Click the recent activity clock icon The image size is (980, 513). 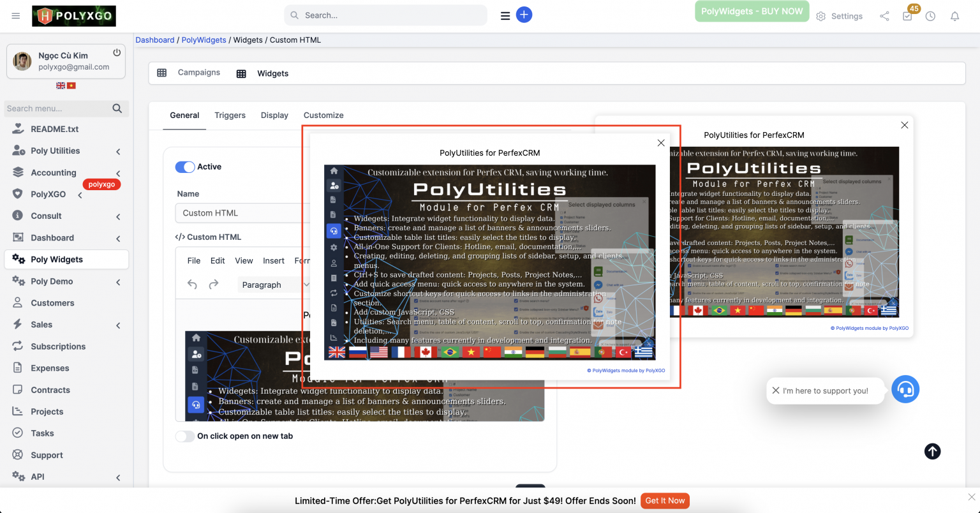[x=930, y=16]
